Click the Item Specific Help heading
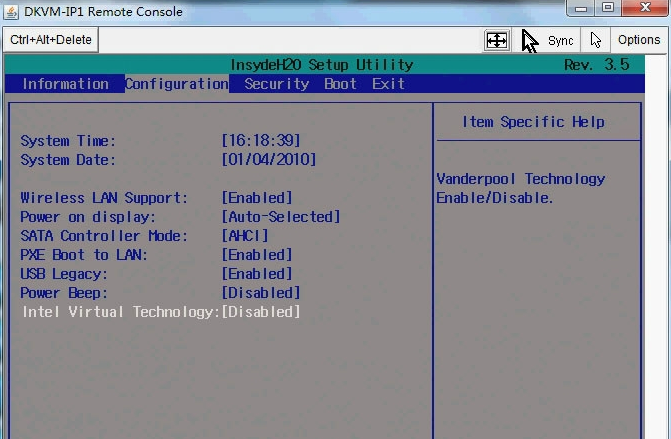Image resolution: width=671 pixels, height=439 pixels. (533, 122)
